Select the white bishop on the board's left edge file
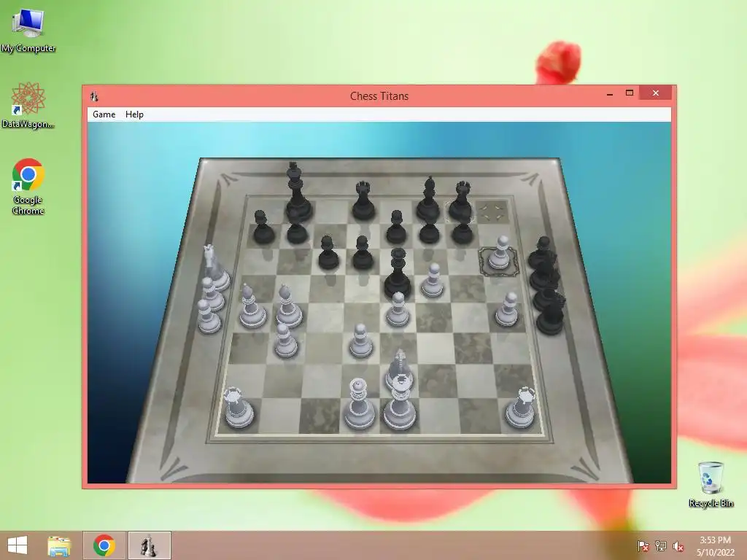747x560 pixels. [x=252, y=306]
